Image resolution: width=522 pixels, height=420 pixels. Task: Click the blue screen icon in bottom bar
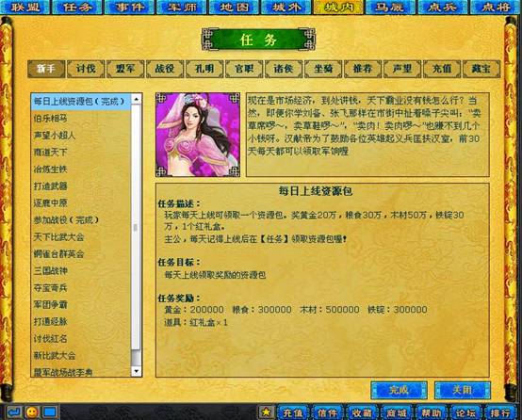(x=50, y=412)
